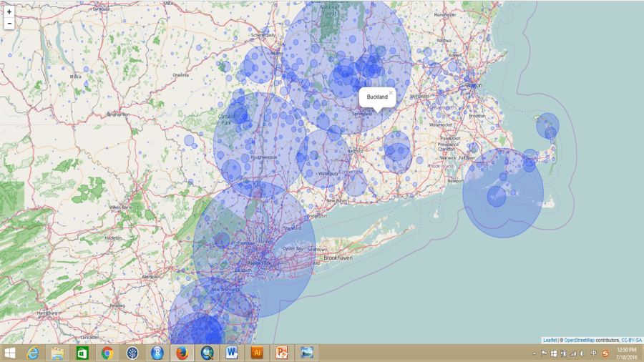
Task: Launch Internet Explorer from the taskbar
Action: tap(33, 353)
